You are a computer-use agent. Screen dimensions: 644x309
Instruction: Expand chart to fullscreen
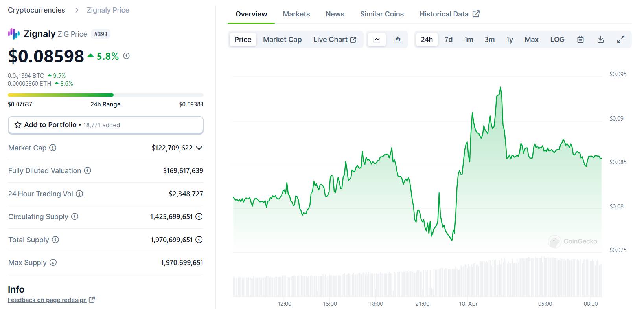(x=621, y=39)
